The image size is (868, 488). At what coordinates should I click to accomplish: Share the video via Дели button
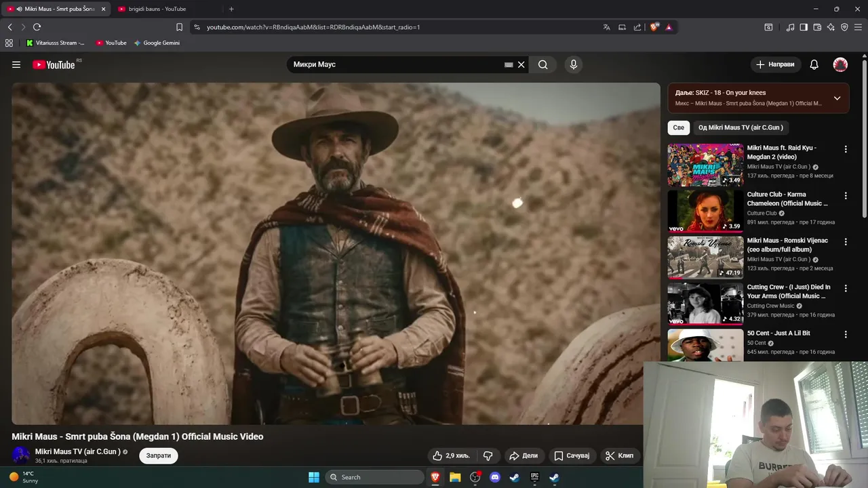pos(524,455)
